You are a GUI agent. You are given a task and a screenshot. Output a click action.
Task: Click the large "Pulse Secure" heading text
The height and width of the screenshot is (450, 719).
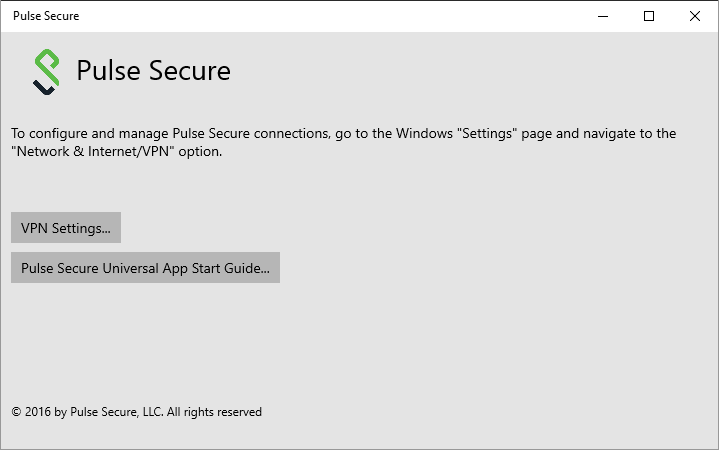(153, 71)
